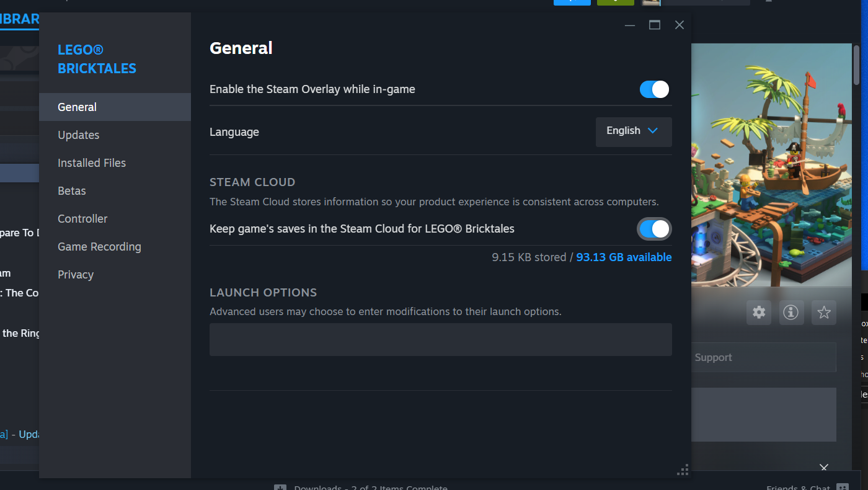Viewport: 868px width, 490px height.
Task: Click the Downloads icon in bottom bar
Action: (x=280, y=487)
